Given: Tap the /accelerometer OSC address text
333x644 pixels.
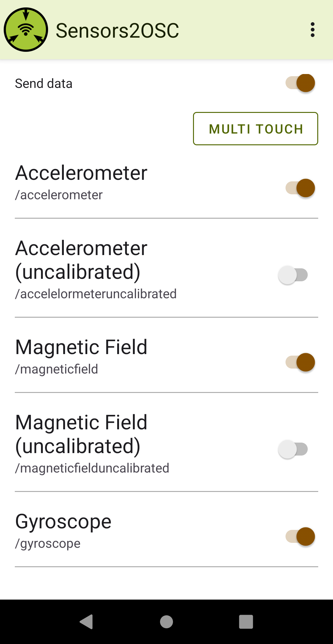Looking at the screenshot, I should tap(59, 195).
